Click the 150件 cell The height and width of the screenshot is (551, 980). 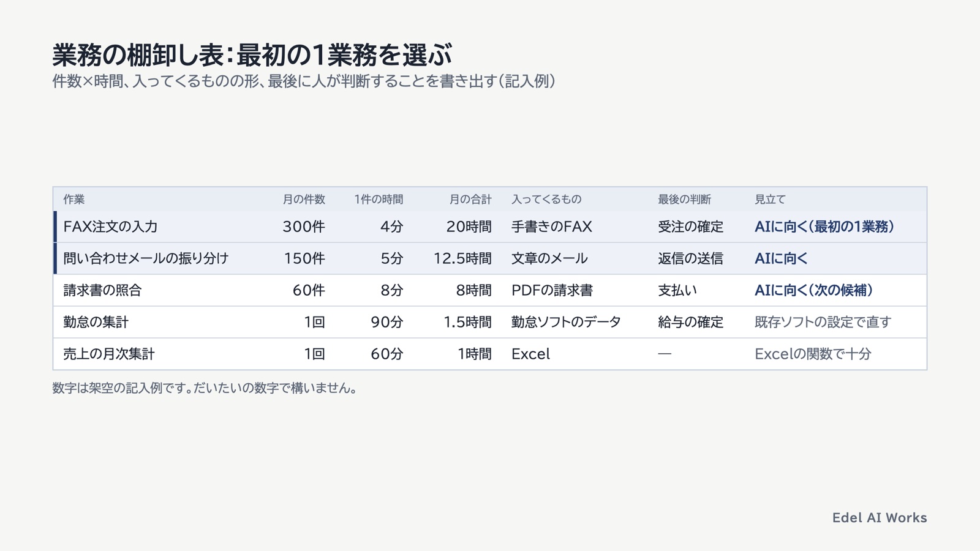coord(304,258)
